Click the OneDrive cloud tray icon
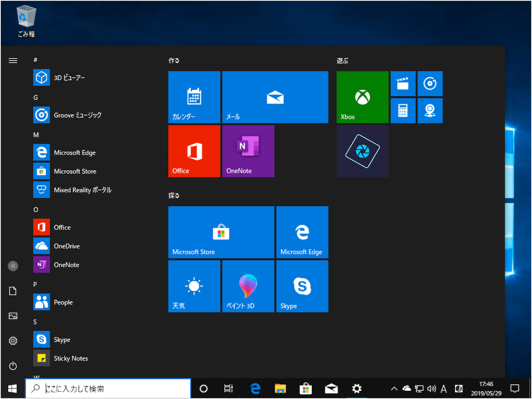532x399 pixels. click(x=407, y=388)
